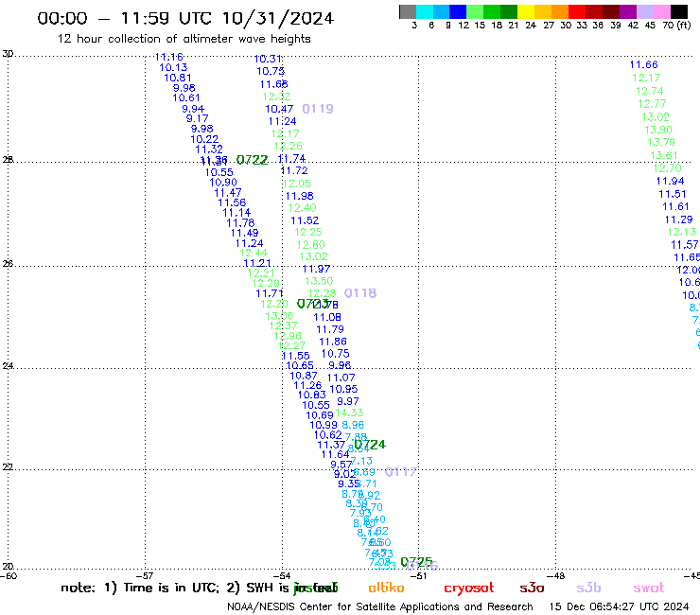
Task: Click the wave height value '10.13'
Action: click(173, 67)
